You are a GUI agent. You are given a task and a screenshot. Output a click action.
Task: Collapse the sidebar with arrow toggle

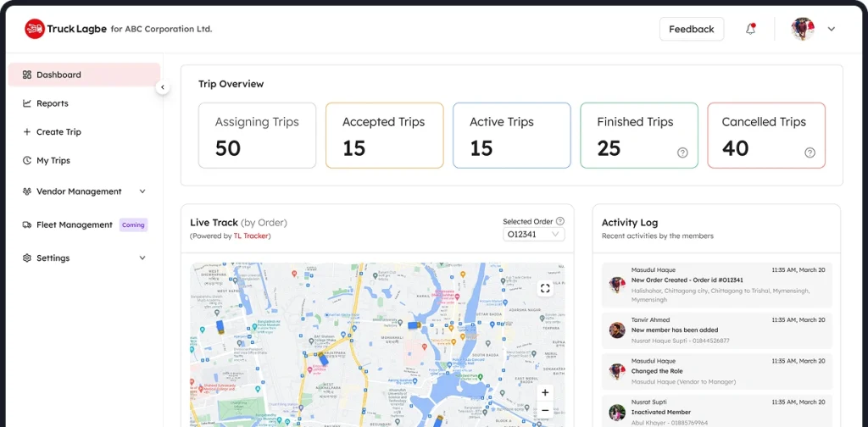coord(163,87)
